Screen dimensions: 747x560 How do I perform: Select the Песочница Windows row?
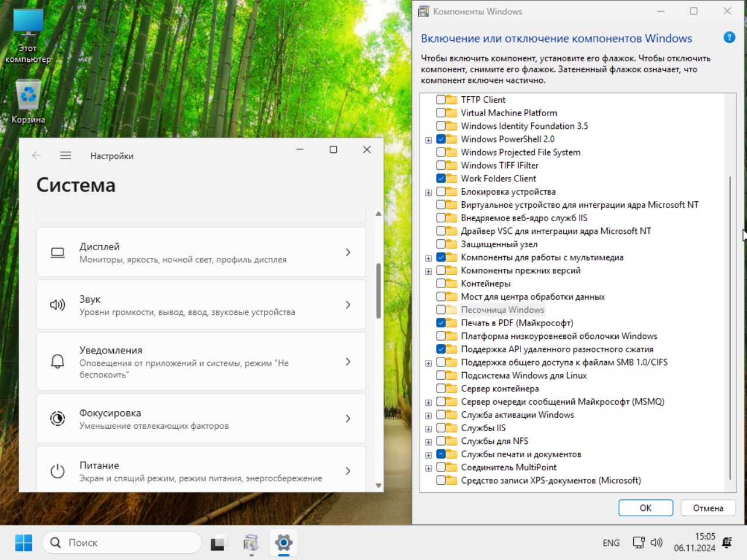502,310
